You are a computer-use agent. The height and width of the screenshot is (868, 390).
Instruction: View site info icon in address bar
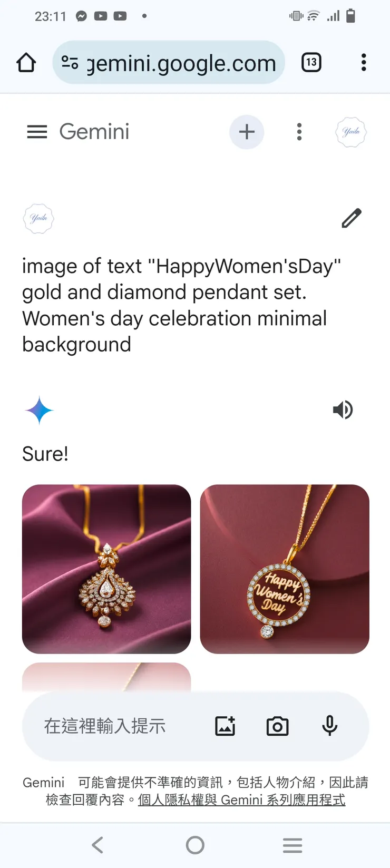70,63
